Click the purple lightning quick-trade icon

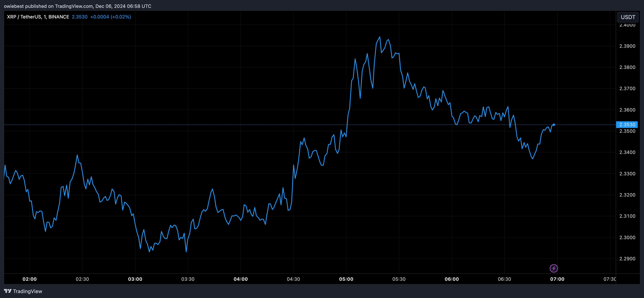(x=554, y=268)
